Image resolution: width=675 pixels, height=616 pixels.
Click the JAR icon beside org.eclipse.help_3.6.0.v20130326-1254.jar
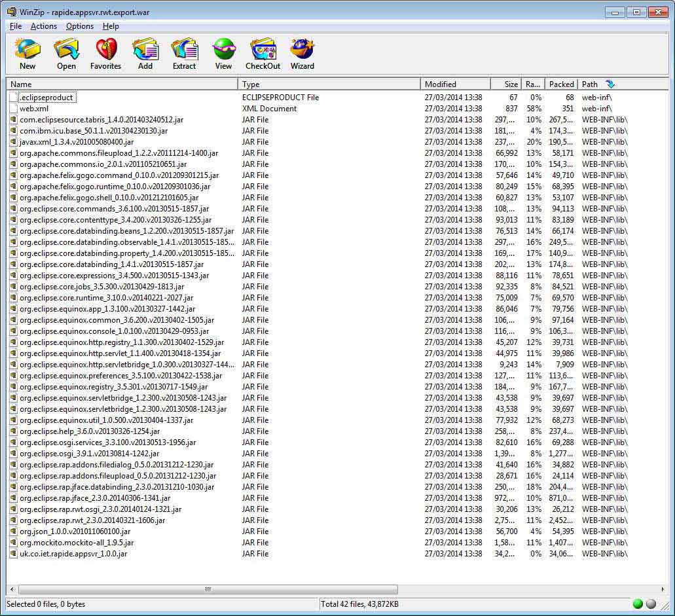[x=13, y=431]
